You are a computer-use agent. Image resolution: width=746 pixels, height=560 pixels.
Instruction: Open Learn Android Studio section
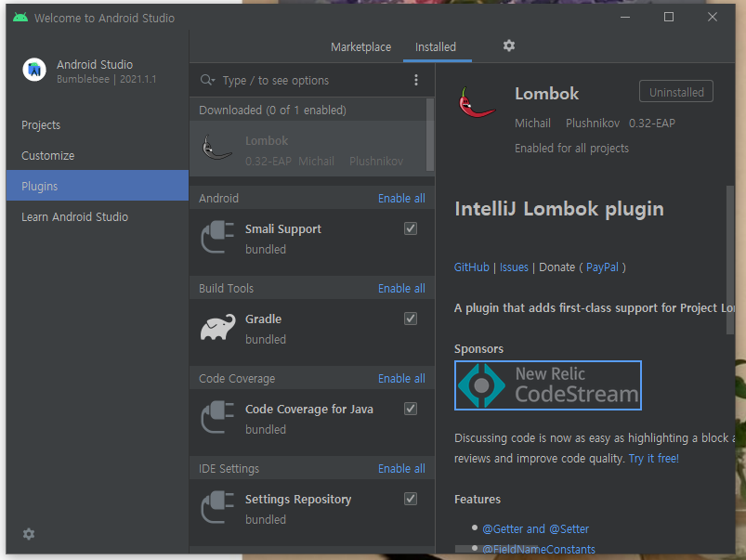98,217
